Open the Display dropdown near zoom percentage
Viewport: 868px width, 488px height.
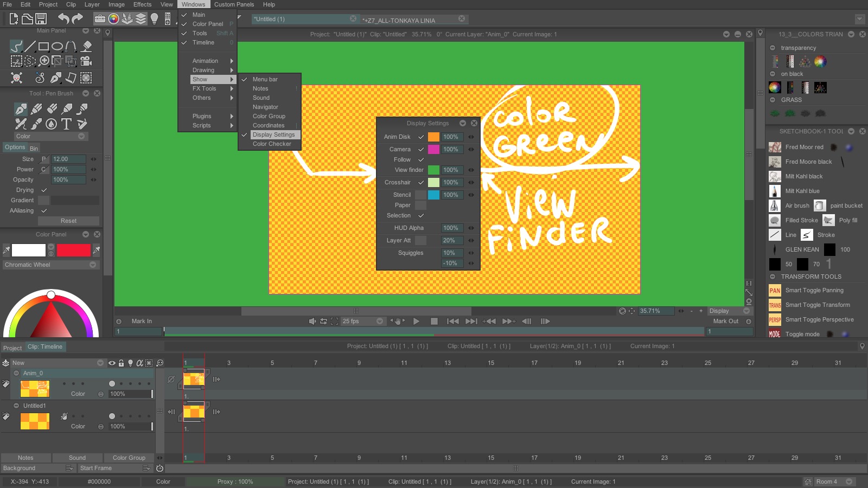[730, 311]
